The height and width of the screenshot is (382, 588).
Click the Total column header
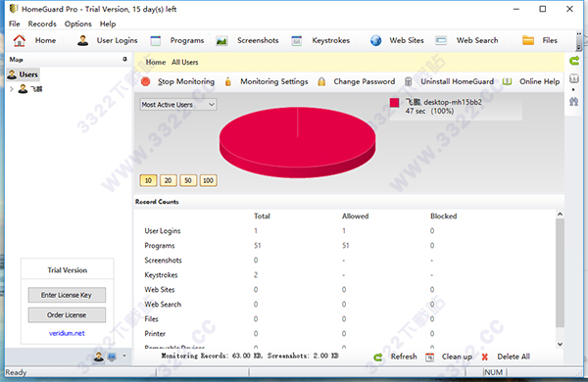pos(262,215)
